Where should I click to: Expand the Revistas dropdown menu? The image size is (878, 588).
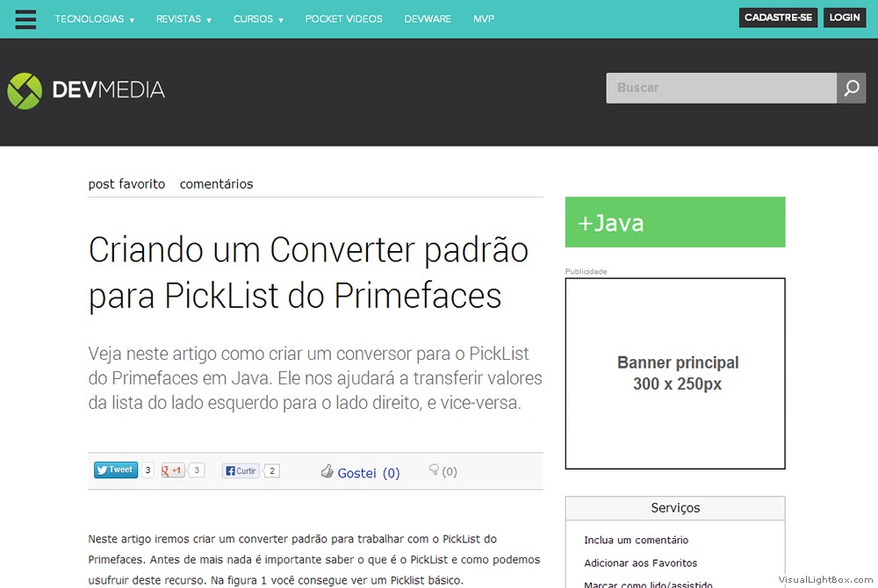click(184, 19)
